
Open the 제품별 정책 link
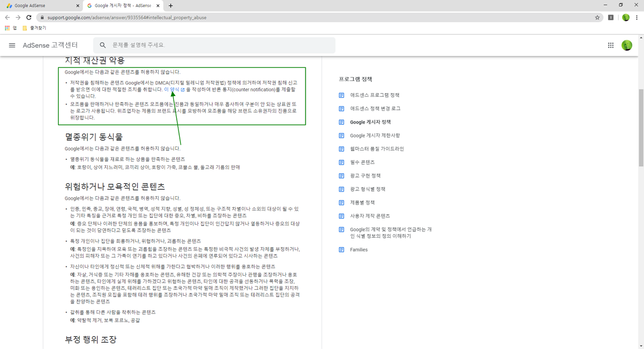click(x=362, y=203)
